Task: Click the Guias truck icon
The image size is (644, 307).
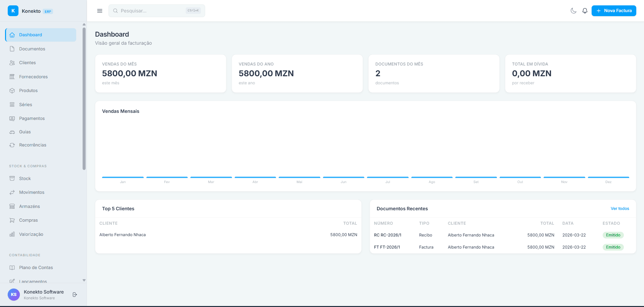Action: (x=12, y=132)
